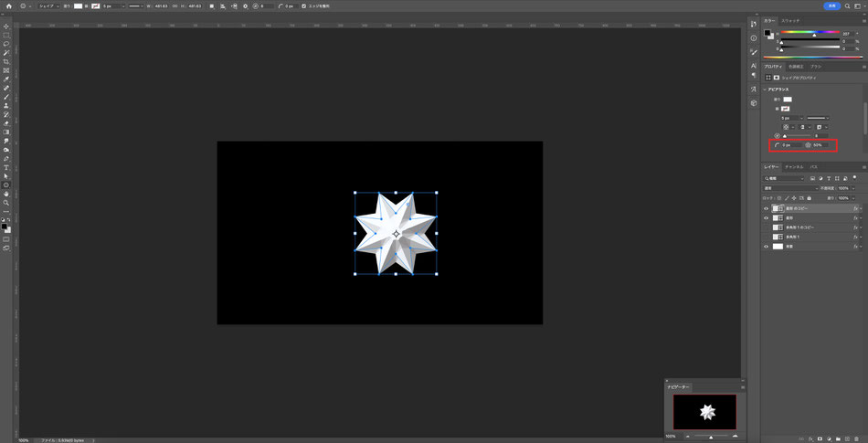Click the width field in options bar
868x443 pixels.
163,6
